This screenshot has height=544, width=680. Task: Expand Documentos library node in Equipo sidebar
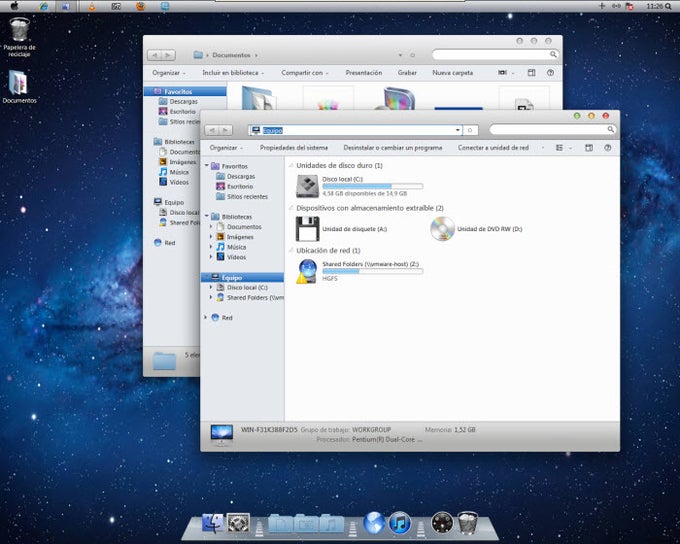(211, 226)
